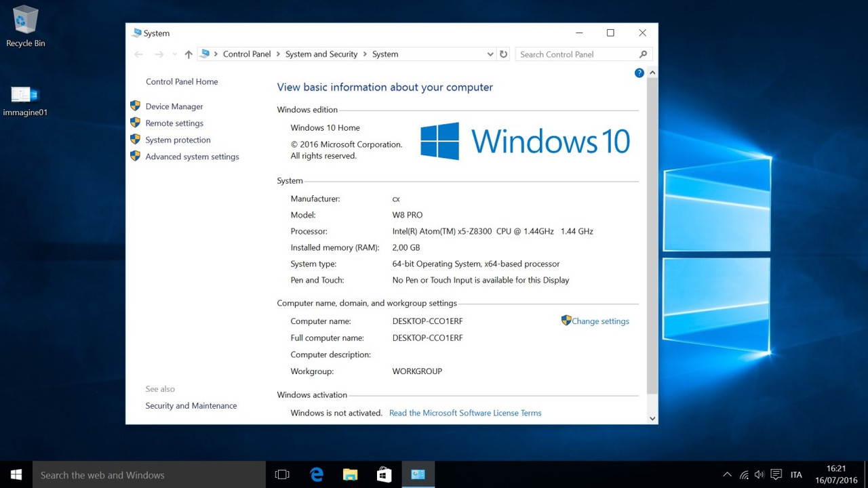Image resolution: width=868 pixels, height=488 pixels.
Task: Click the vertical scrollbar thumb
Action: pos(652,235)
